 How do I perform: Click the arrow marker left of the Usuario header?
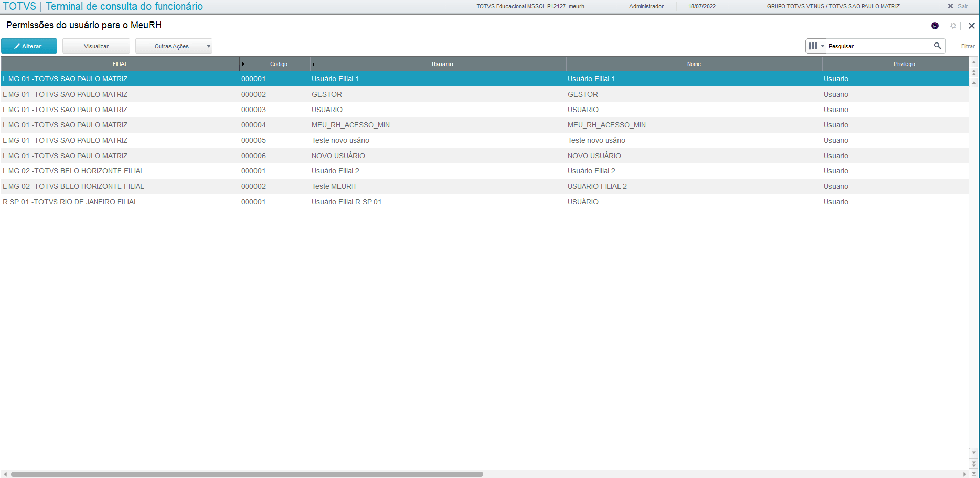pos(314,64)
